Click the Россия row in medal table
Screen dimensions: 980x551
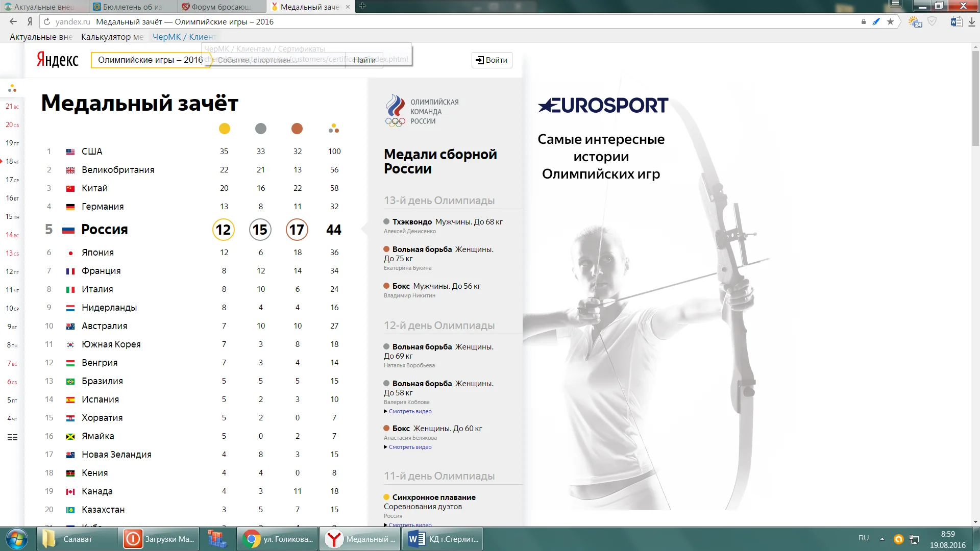105,230
